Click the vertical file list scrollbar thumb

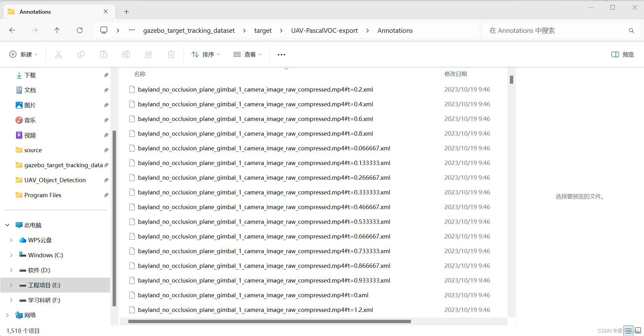click(511, 80)
